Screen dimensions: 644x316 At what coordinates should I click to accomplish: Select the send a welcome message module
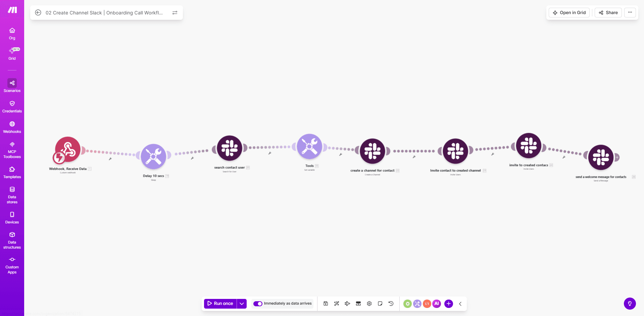click(601, 157)
